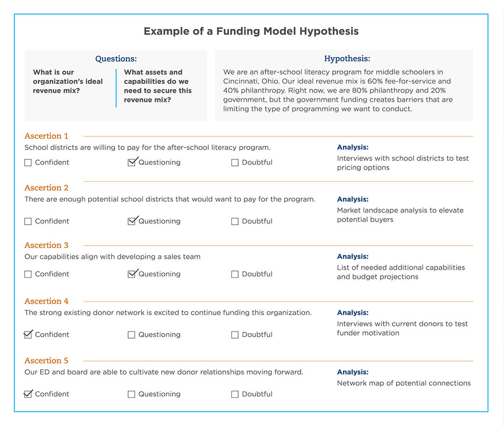Image resolution: width=504 pixels, height=426 pixels.
Task: Click the Hypothesis heading
Action: click(347, 59)
